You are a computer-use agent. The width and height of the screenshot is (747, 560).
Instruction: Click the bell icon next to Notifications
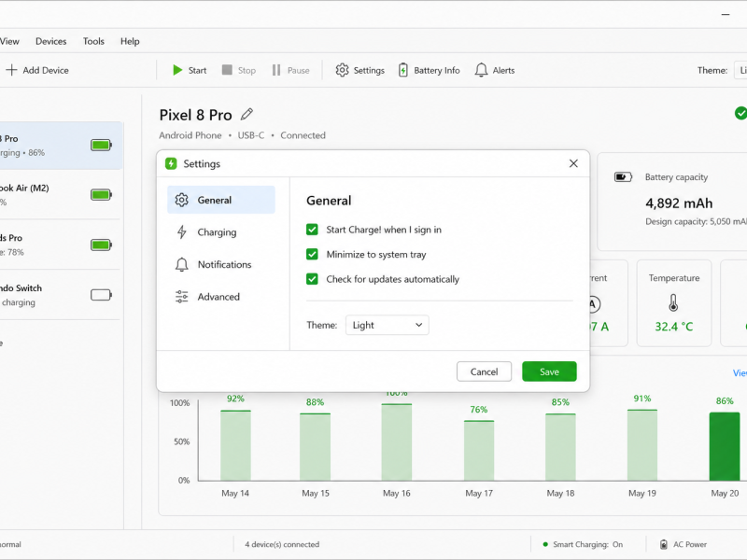[181, 265]
